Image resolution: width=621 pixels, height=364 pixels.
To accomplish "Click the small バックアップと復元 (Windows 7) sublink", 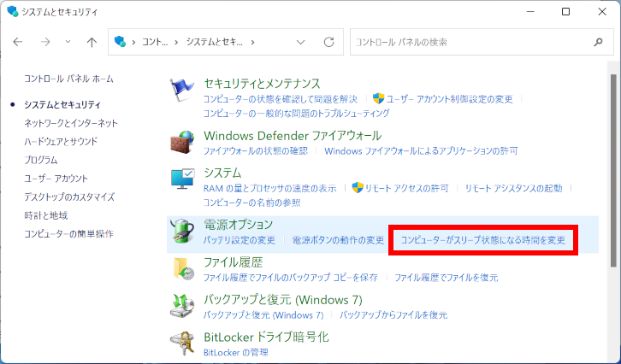I will tap(263, 315).
